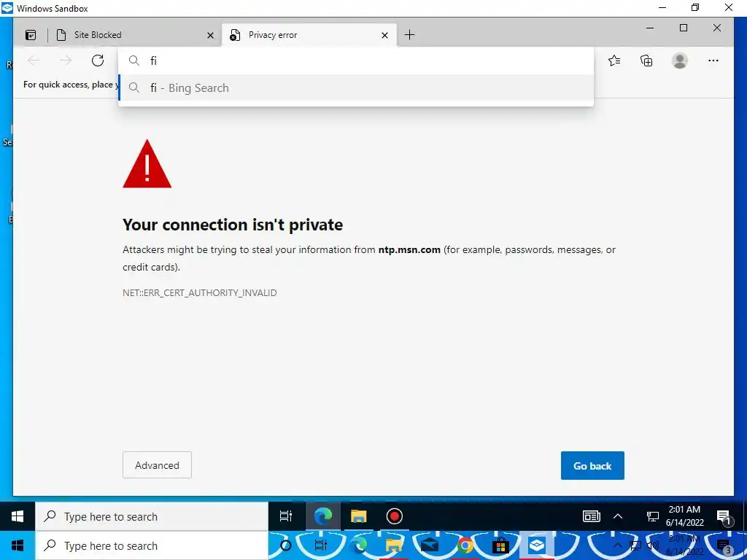
Task: Click the ntp.msn.com domain text
Action: tap(409, 249)
